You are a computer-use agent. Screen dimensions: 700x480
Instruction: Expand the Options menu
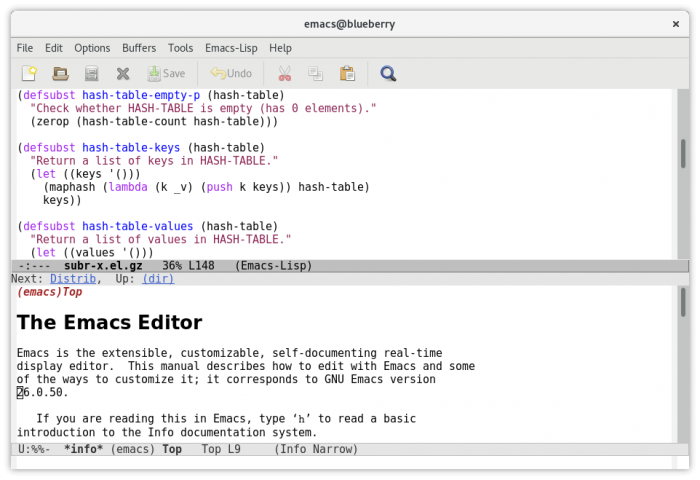(92, 47)
